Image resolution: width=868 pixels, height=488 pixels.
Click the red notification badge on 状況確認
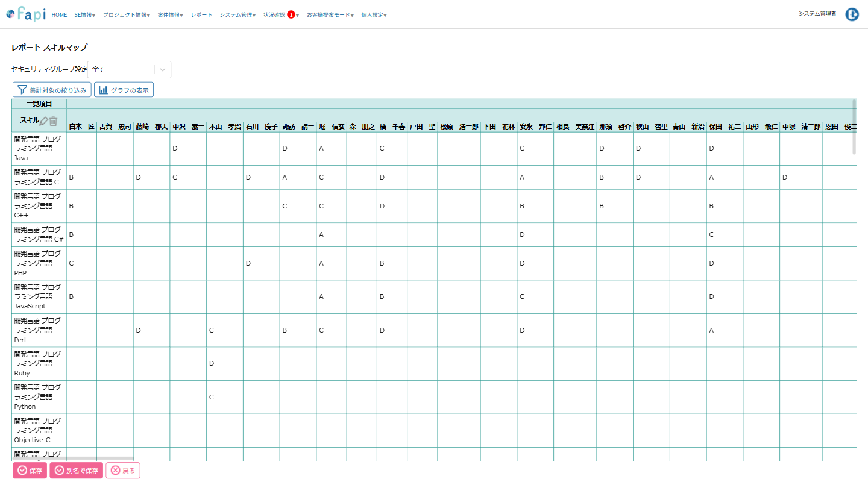[x=291, y=14]
